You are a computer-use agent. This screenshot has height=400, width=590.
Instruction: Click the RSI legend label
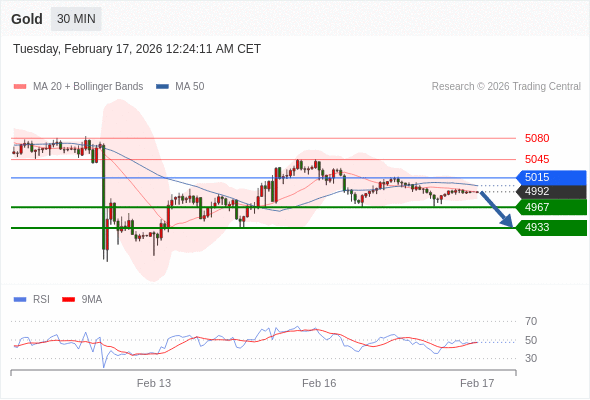41,300
